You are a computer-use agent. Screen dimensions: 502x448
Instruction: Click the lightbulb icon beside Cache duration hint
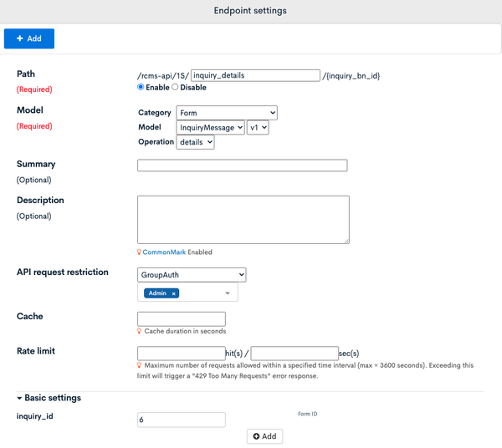tap(139, 331)
